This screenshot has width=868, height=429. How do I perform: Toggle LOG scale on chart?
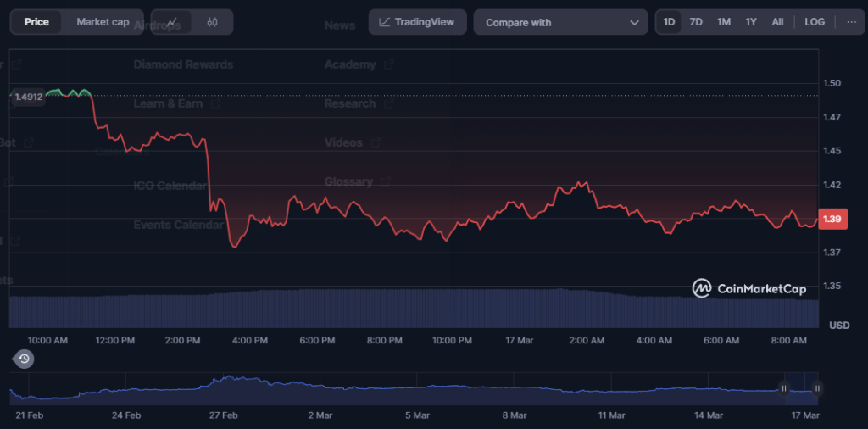814,22
